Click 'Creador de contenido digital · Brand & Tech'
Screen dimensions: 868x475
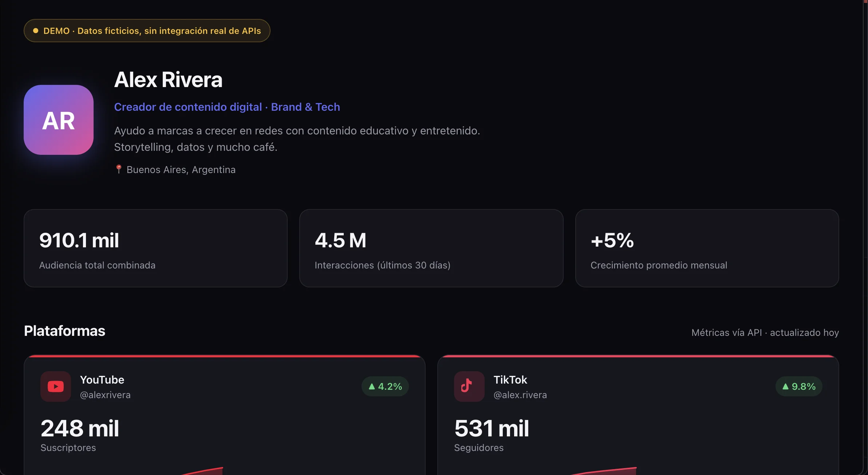pyautogui.click(x=227, y=107)
